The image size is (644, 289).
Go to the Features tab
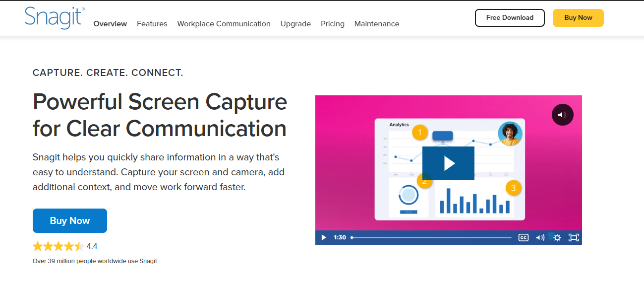click(152, 24)
